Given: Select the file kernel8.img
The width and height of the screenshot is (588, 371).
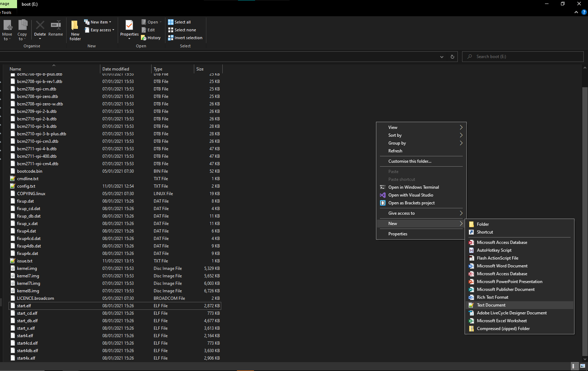Looking at the screenshot, I should [x=115, y=291].
